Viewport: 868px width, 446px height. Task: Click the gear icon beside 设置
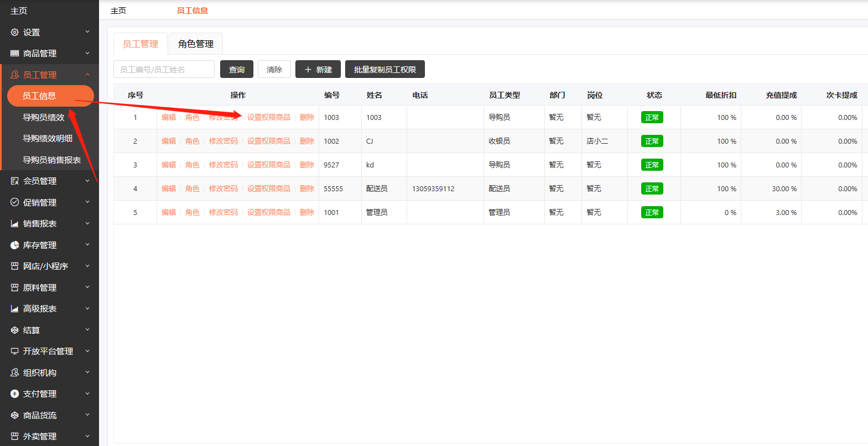click(x=15, y=33)
